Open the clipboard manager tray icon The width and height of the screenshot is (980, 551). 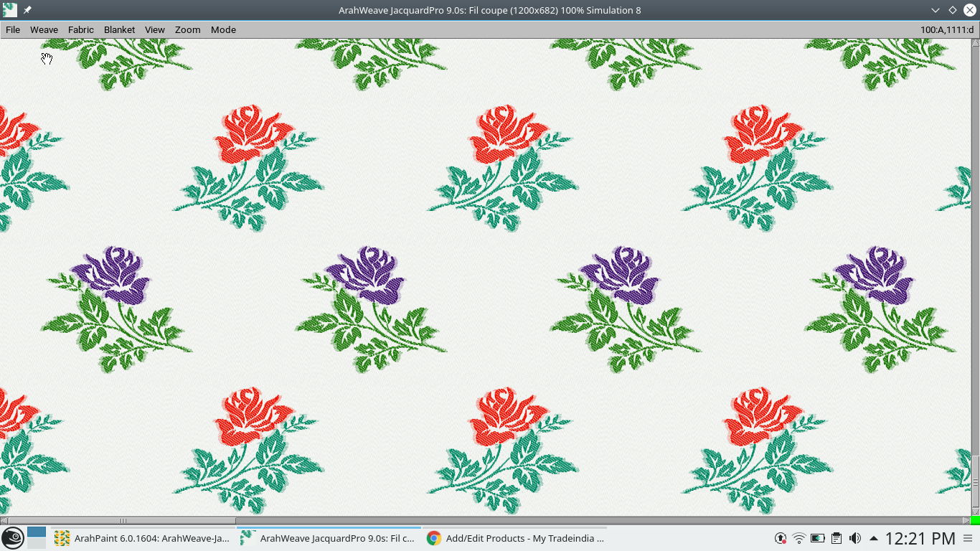click(x=837, y=538)
